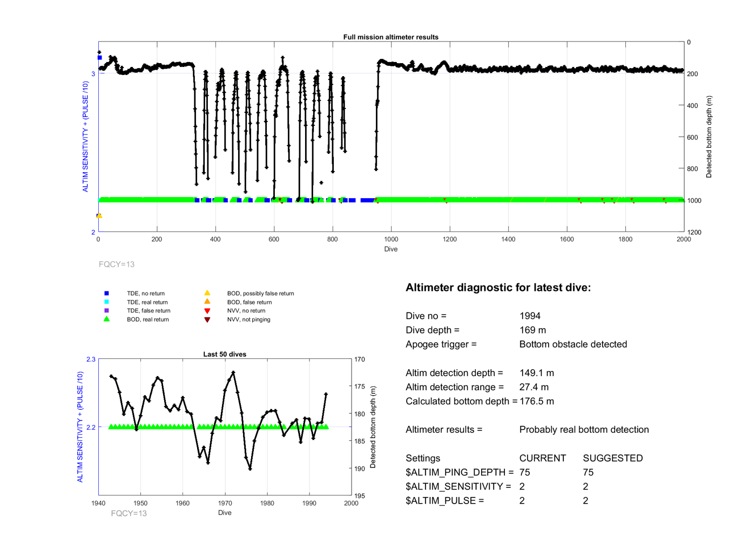Click the right-axis tick 185 on bottom plot
This screenshot has width=756, height=557.
pyautogui.click(x=360, y=441)
